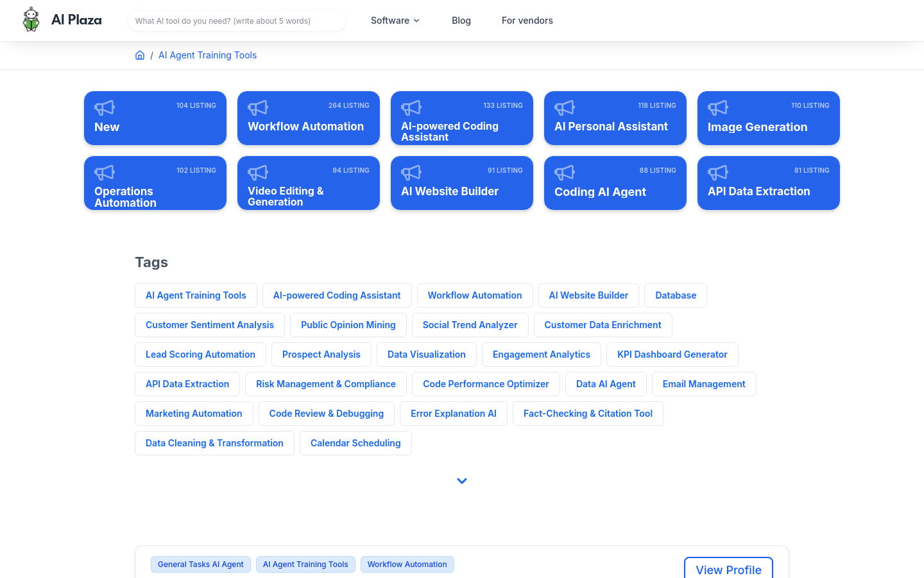Select the Customer Sentiment Analysis tag
The image size is (924, 578).
(210, 325)
